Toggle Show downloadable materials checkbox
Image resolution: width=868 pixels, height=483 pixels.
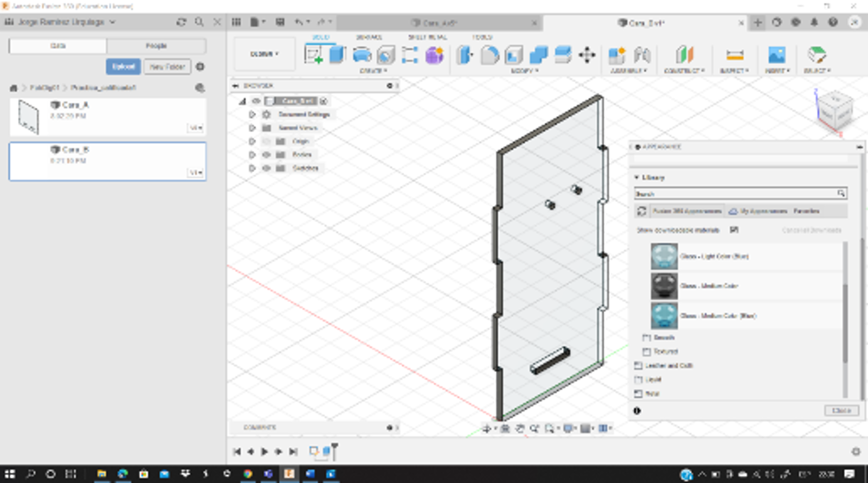[734, 230]
